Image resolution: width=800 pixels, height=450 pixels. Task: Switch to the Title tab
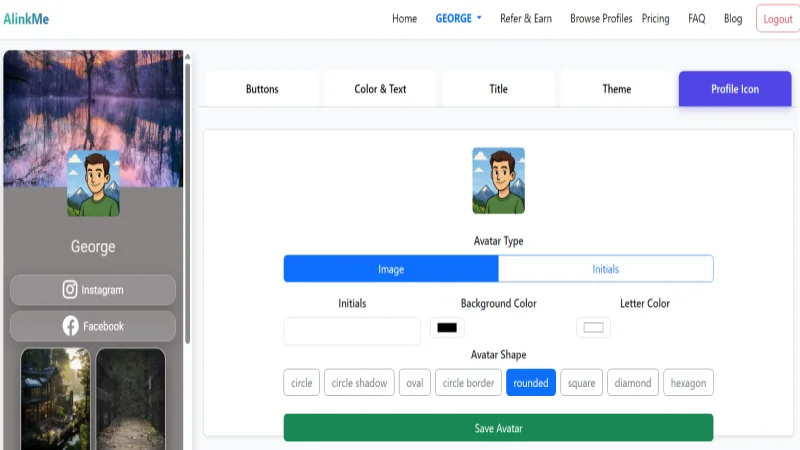pyautogui.click(x=498, y=89)
